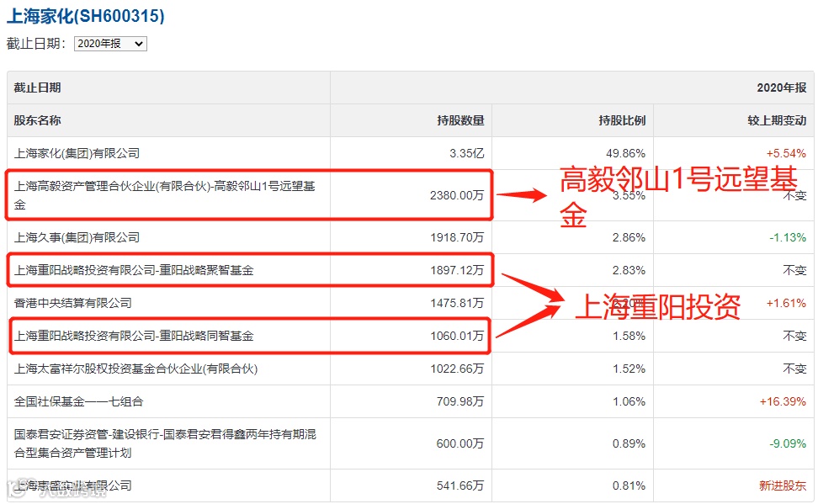Click the 0.89% holding ratio
This screenshot has width=818, height=504.
[629, 443]
